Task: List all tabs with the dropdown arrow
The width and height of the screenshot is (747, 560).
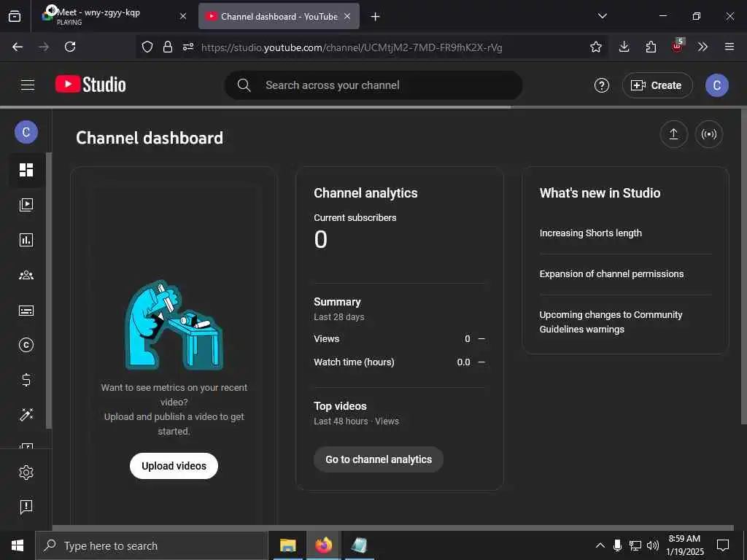Action: (x=602, y=16)
